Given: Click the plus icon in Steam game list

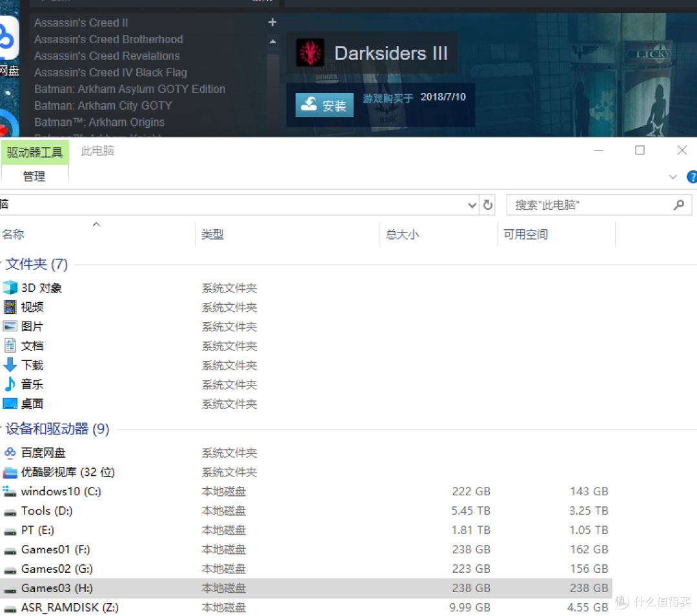Looking at the screenshot, I should coord(272,22).
